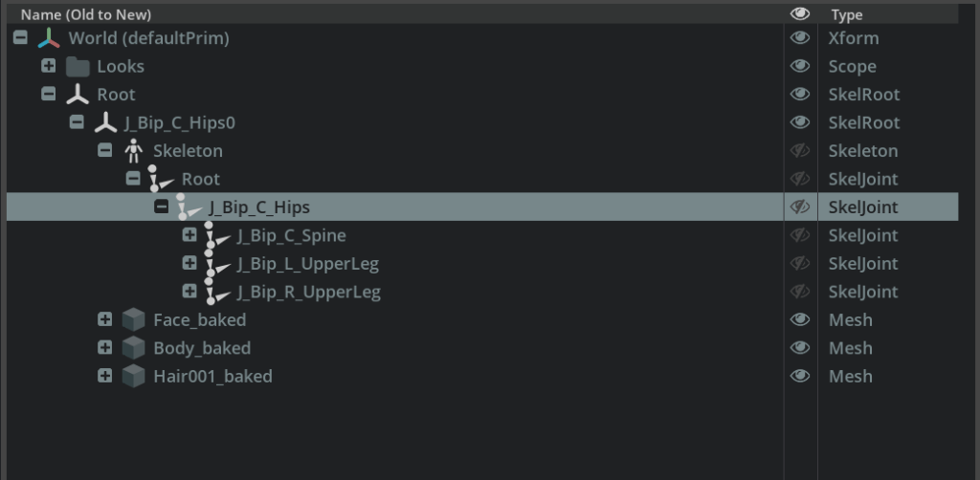Expand the J_Bip_L_UpperLeg joint
Viewport: 980px width, 480px height.
(x=189, y=264)
